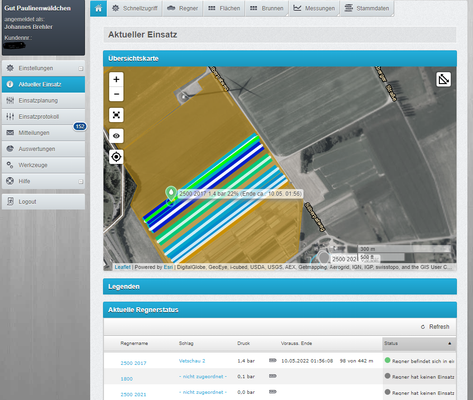The image size is (473, 400).
Task: Open the measure tool at map corner
Action: click(x=443, y=79)
